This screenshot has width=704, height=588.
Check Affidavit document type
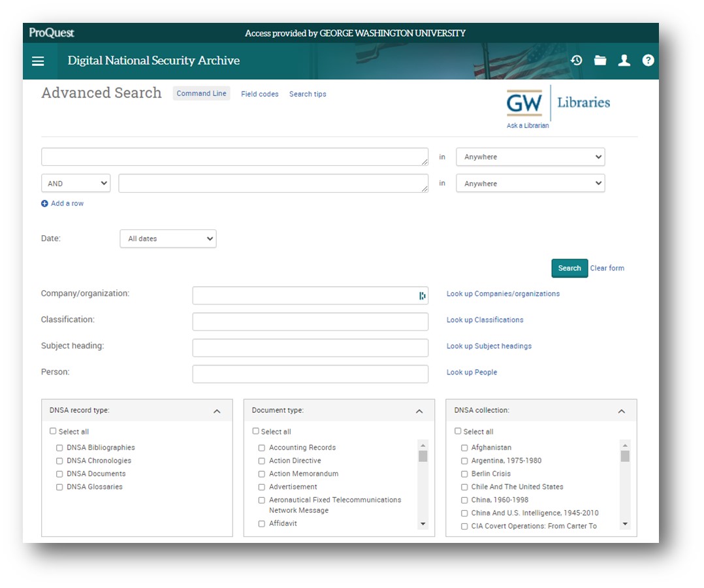(x=262, y=524)
